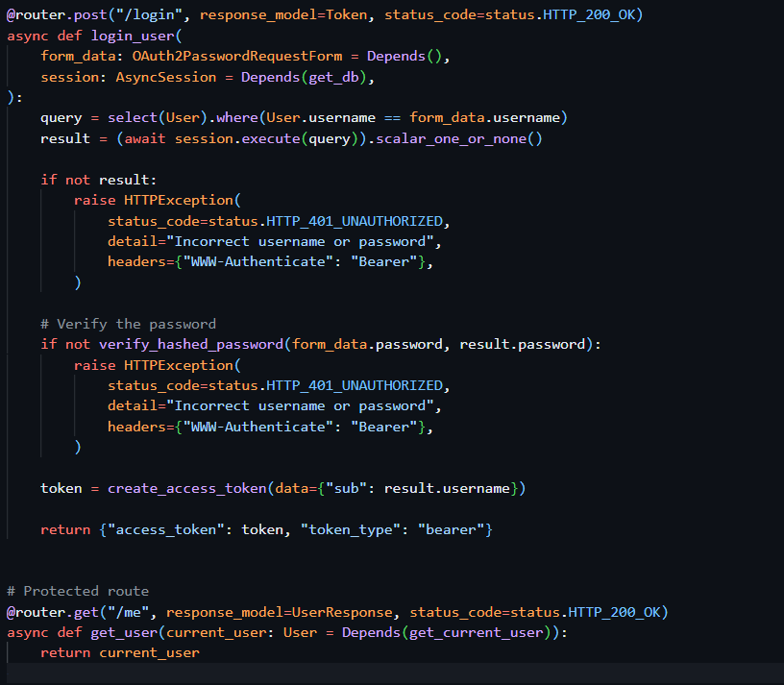Click the "/login" route string
The width and height of the screenshot is (784, 685).
[x=149, y=15]
